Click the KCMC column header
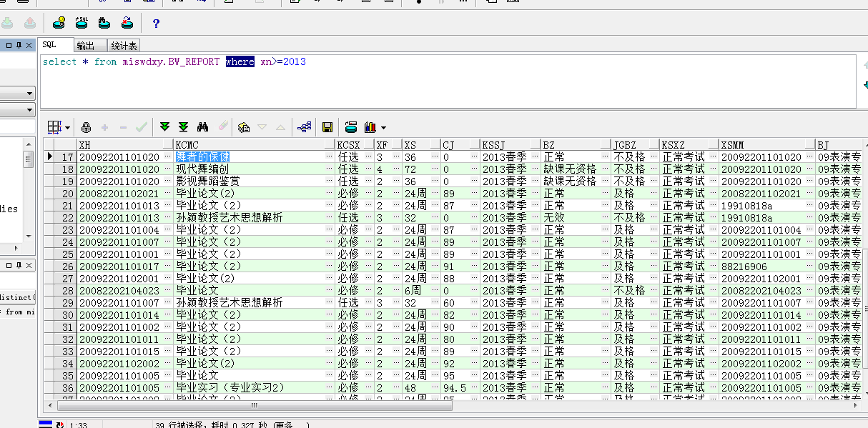This screenshot has width=868, height=428. point(255,145)
